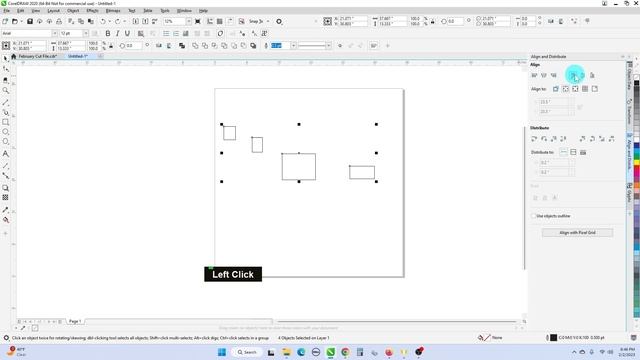Click Align Bottom icon in Align section

pos(592,75)
